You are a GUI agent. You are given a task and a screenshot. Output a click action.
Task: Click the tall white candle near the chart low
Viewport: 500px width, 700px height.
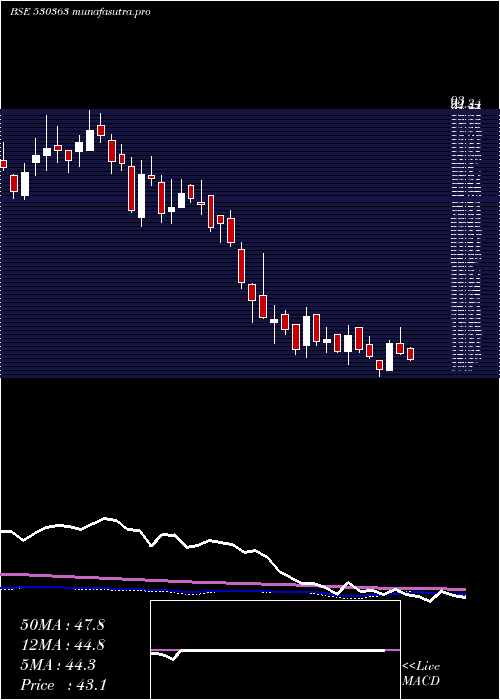[390, 356]
